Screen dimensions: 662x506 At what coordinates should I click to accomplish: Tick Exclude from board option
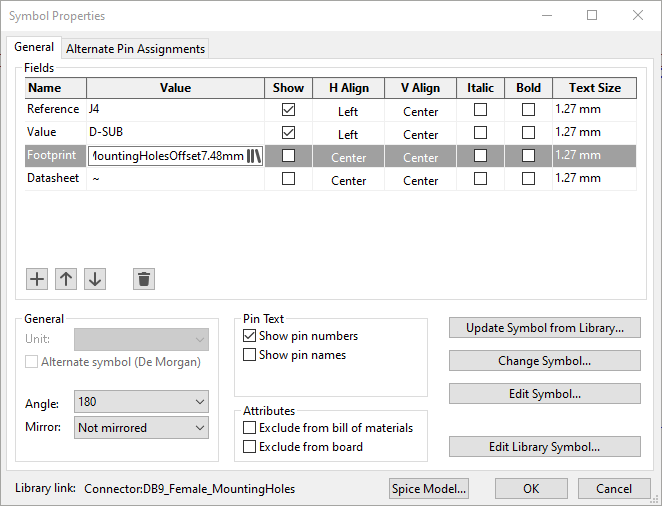coord(250,447)
